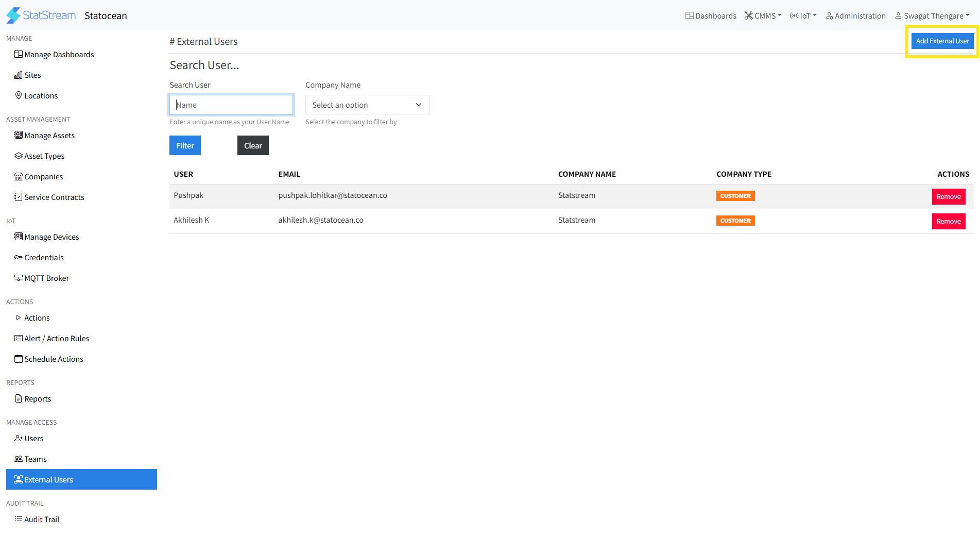The height and width of the screenshot is (535, 980).
Task: Go to Dashboards in top navigation
Action: [x=711, y=16]
